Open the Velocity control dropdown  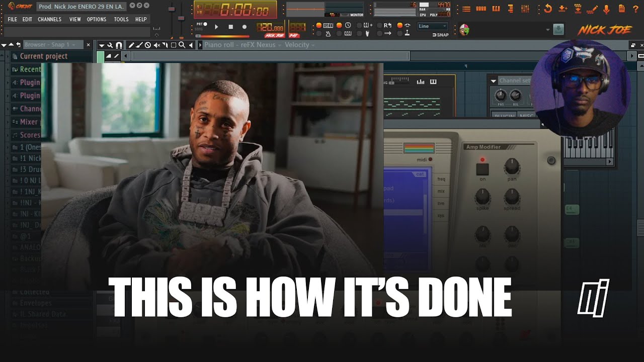point(300,45)
